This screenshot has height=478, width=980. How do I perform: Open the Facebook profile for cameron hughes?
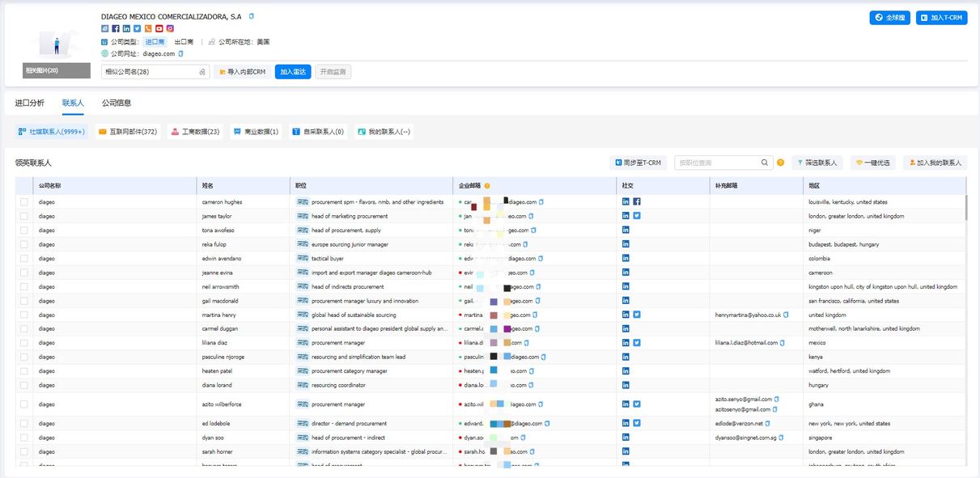click(x=637, y=202)
